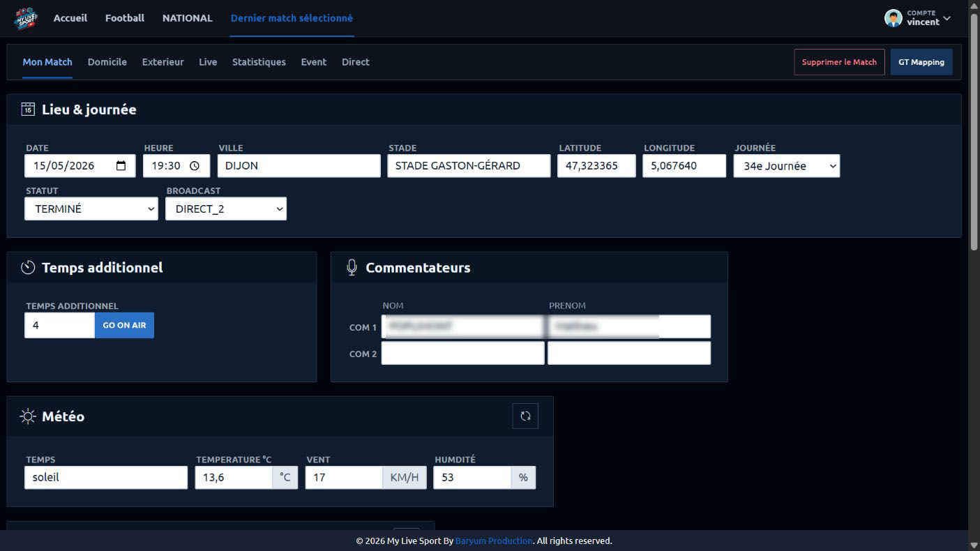Click the empty COM 2 Nom field

pyautogui.click(x=463, y=353)
